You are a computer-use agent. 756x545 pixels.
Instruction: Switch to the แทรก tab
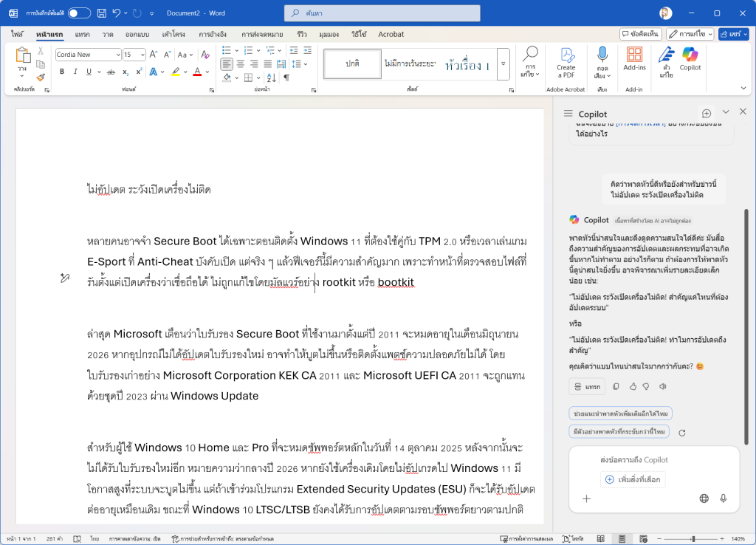tap(82, 34)
